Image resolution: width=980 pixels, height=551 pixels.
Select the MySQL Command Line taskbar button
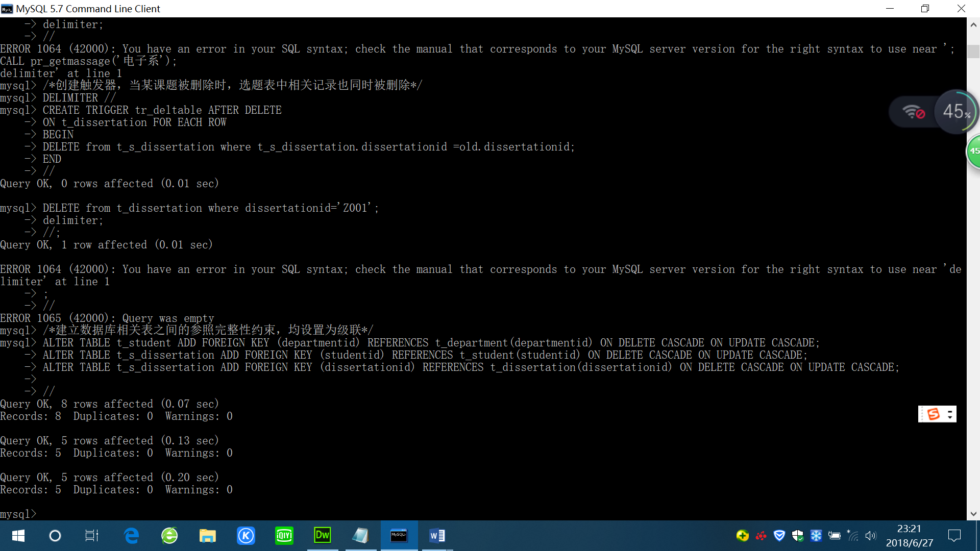399,536
